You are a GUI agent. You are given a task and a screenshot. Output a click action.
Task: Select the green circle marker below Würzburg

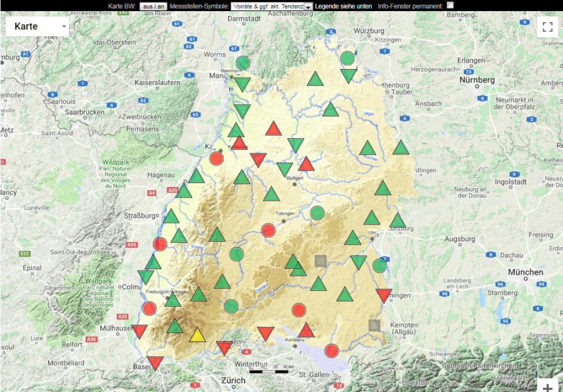coord(348,58)
